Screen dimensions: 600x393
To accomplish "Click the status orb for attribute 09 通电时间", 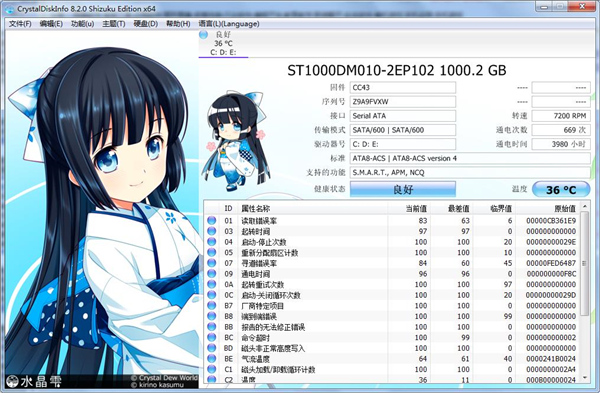I will point(211,274).
